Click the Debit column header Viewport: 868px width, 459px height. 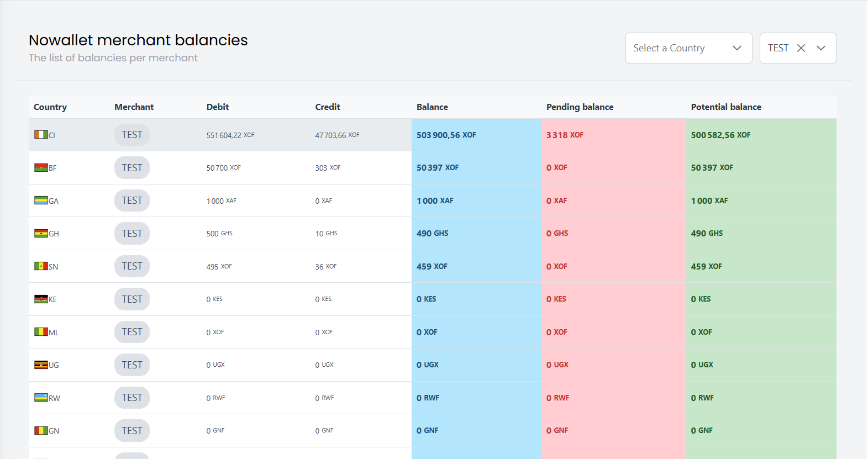(x=217, y=107)
